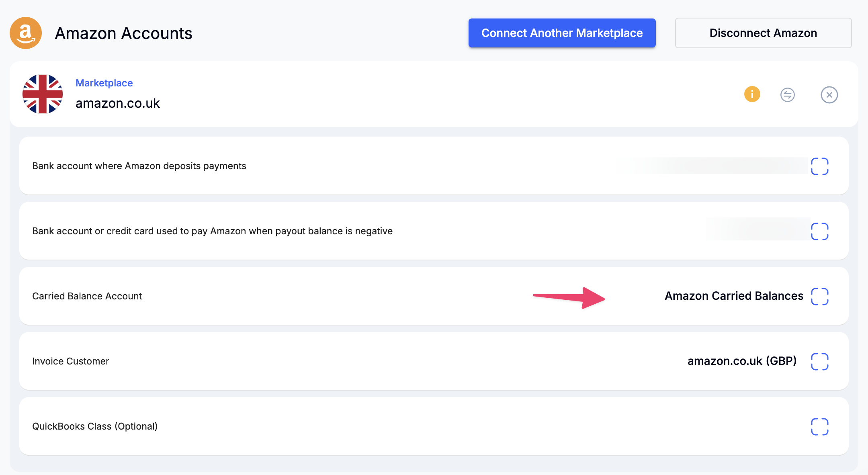868x475 pixels.
Task: Click the negative payout balance account label
Action: point(213,231)
